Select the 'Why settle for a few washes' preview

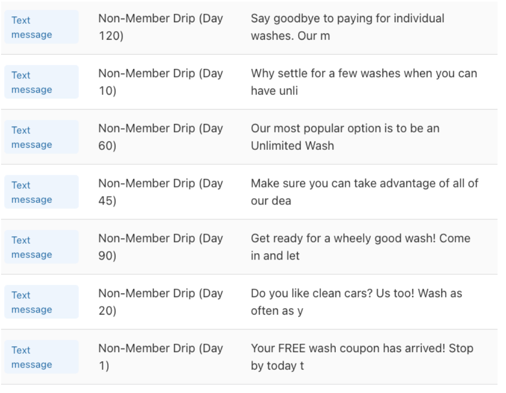pos(364,82)
